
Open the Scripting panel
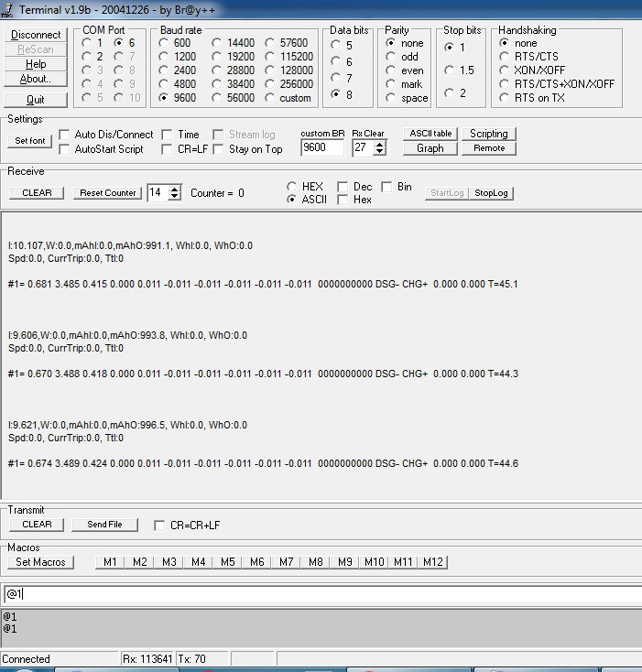pos(488,134)
